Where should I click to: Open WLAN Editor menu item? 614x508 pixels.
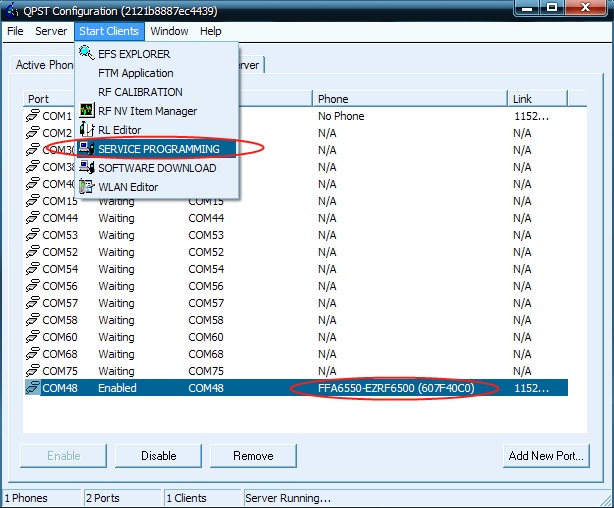157,187
